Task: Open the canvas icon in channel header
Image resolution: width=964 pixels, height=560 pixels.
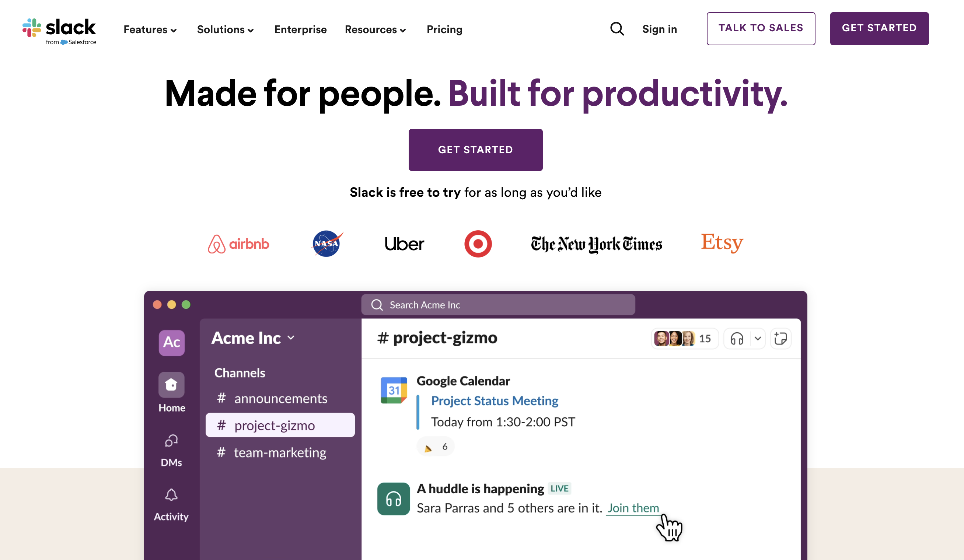Action: pyautogui.click(x=780, y=339)
